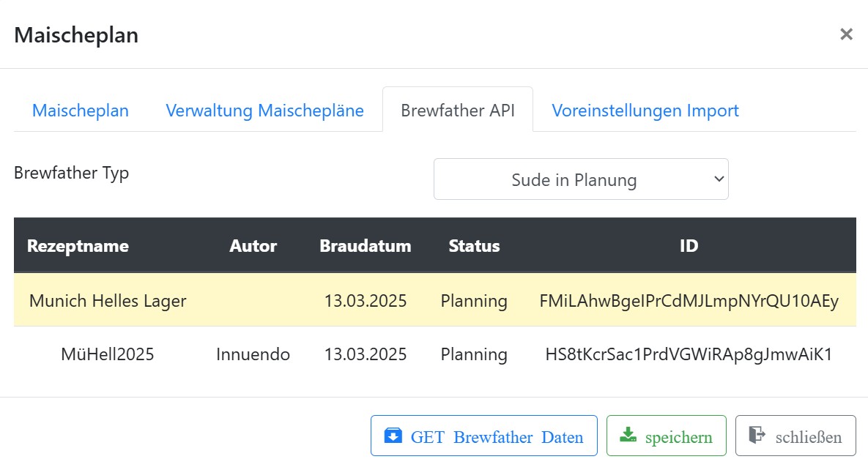Click the green save icon beside speichern
The height and width of the screenshot is (470, 868).
coord(628,436)
